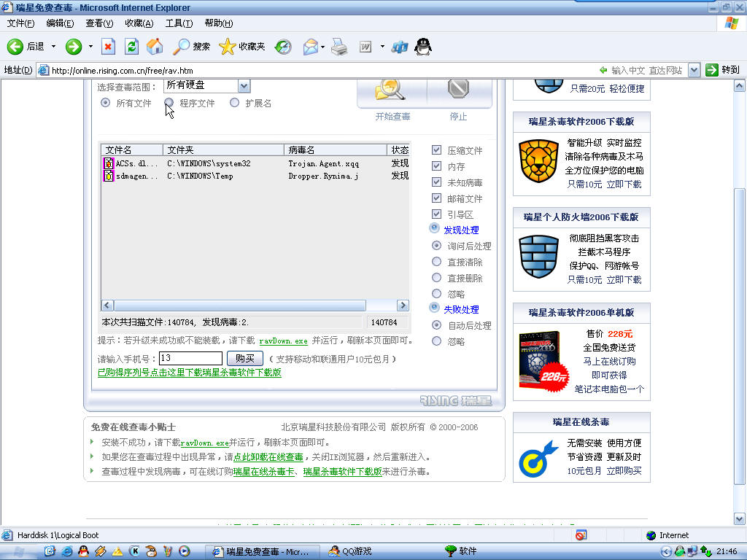Click the ravDown.exe link in the hint line
The width and height of the screenshot is (747, 560).
pyautogui.click(x=283, y=341)
